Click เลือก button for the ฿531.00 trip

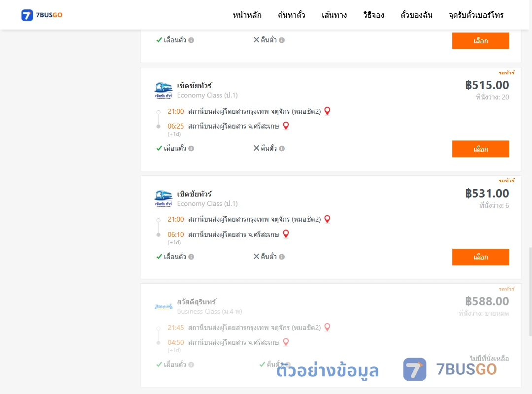(x=480, y=257)
